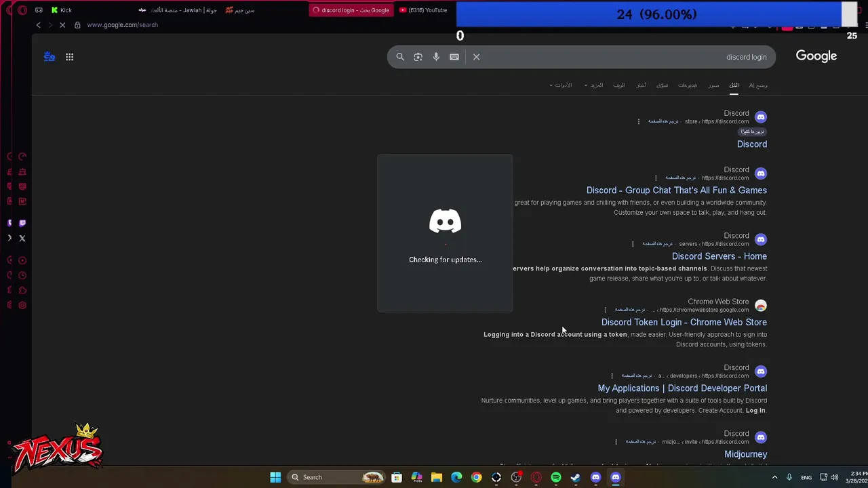Switch to the سين جيم browser tab
The image size is (868, 488).
pyautogui.click(x=241, y=10)
